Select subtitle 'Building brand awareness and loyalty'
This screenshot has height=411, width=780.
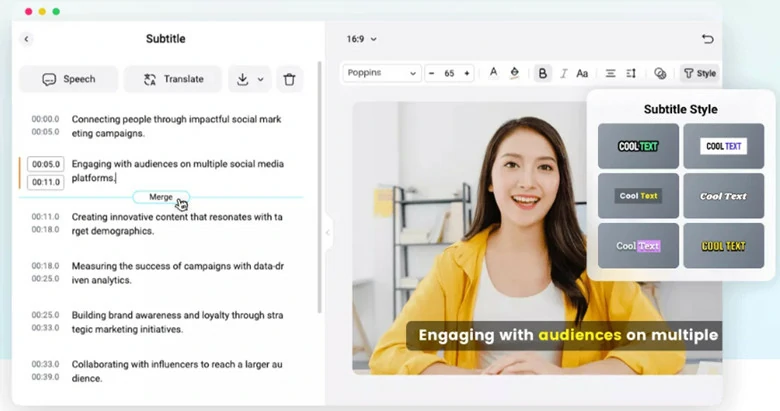(x=178, y=322)
